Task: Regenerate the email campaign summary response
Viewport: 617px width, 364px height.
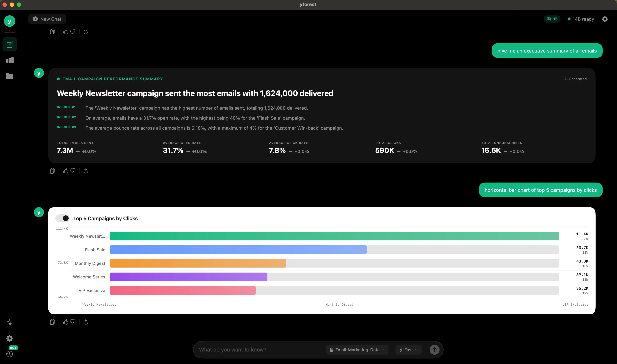Action: 86,171
